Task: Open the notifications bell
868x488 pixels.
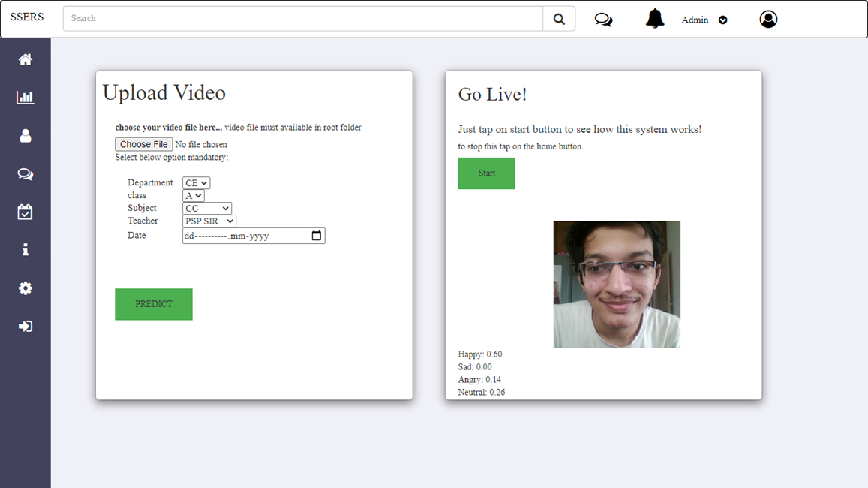Action: pos(655,18)
